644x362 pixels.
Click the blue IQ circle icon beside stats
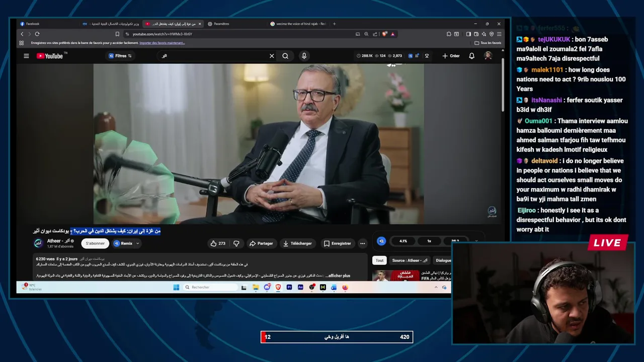(x=381, y=241)
